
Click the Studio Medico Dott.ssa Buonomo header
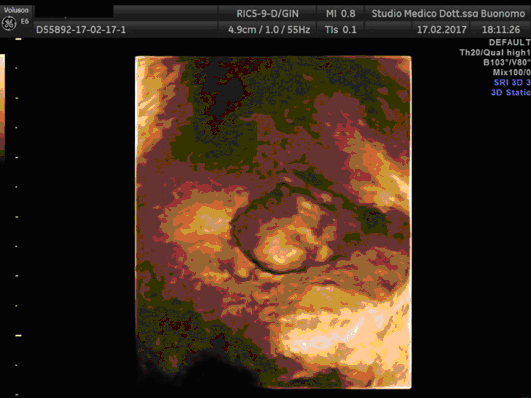[x=448, y=14]
